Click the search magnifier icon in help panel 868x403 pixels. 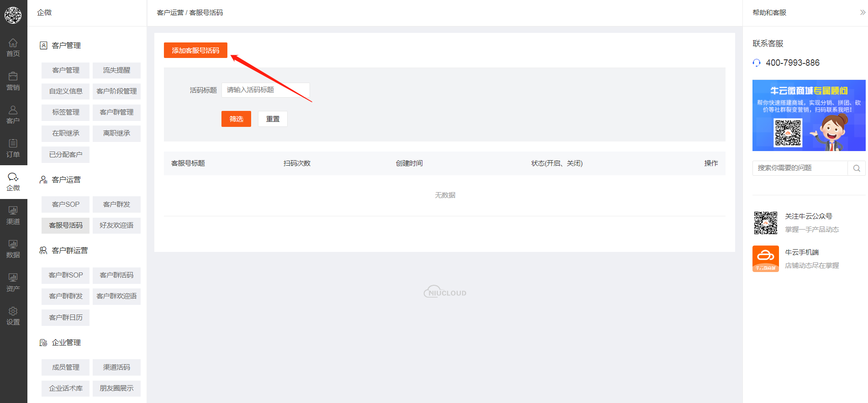(857, 168)
